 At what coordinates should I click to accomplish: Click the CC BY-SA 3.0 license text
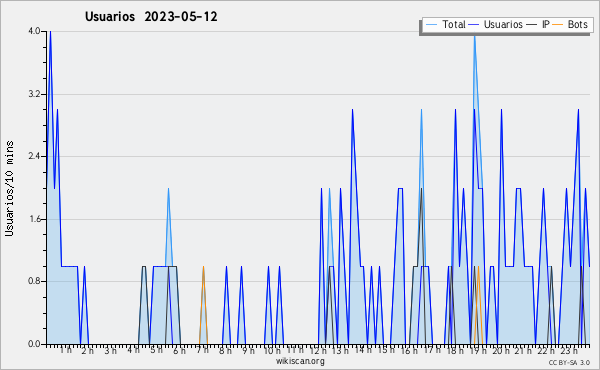pyautogui.click(x=569, y=363)
